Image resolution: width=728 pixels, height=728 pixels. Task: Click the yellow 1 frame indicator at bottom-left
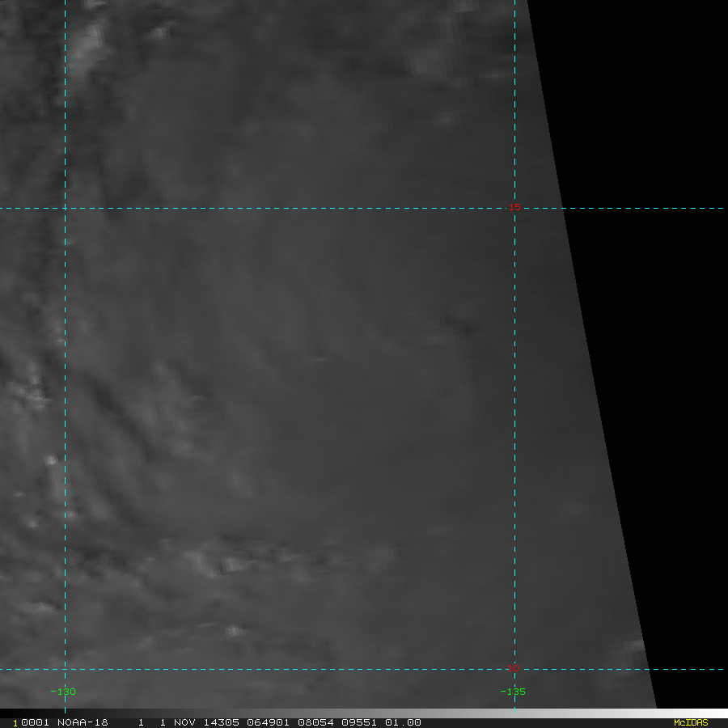(15, 723)
